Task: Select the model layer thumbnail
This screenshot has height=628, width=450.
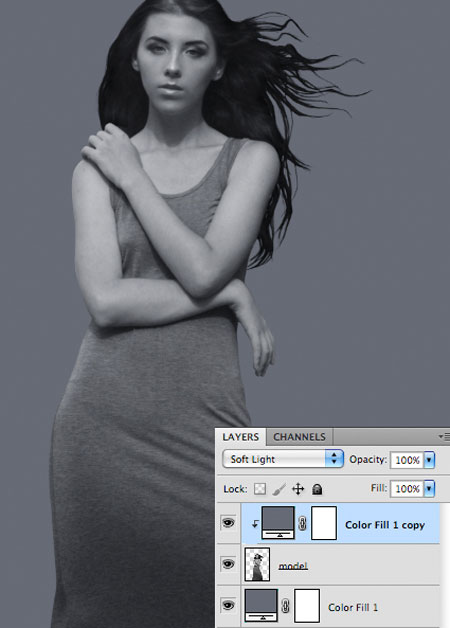Action: pyautogui.click(x=257, y=564)
